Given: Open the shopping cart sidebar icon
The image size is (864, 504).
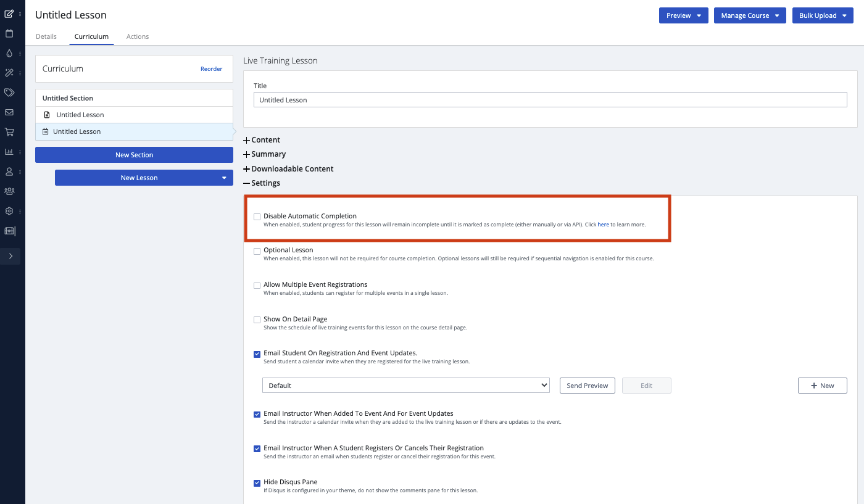Looking at the screenshot, I should (x=9, y=132).
